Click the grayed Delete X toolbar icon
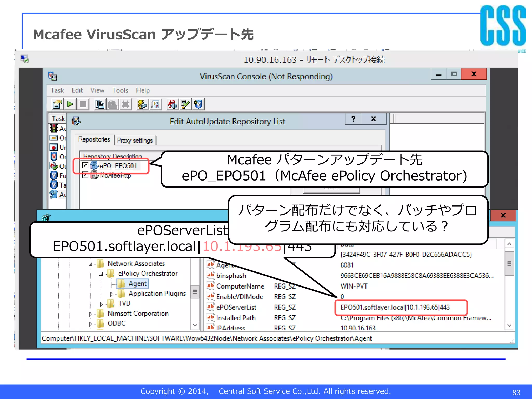The image size is (532, 399). (x=125, y=104)
